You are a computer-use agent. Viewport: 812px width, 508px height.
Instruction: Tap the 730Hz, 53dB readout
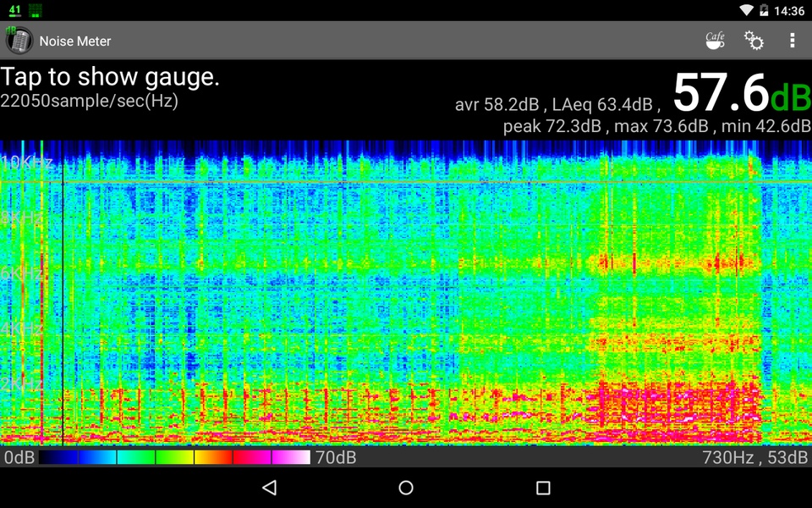click(x=754, y=457)
